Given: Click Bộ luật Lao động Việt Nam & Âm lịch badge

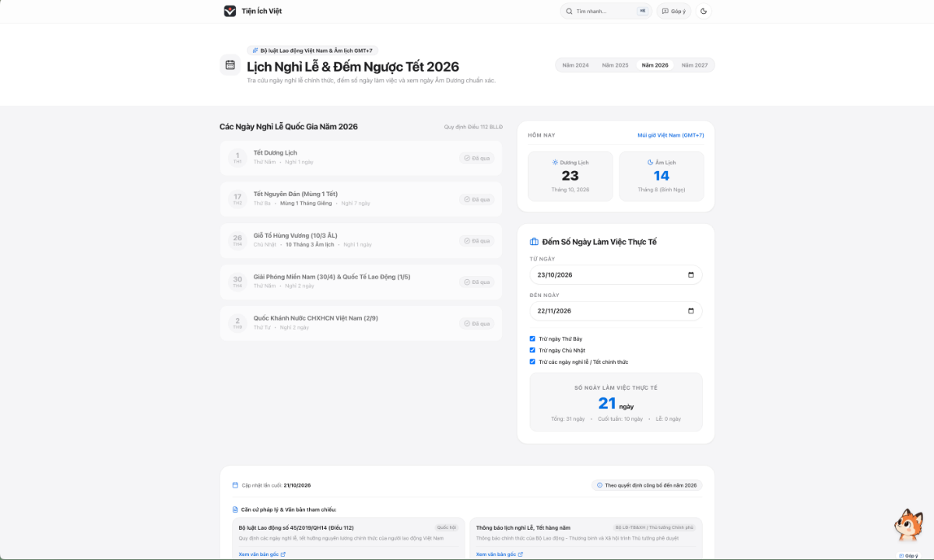Looking at the screenshot, I should [313, 50].
